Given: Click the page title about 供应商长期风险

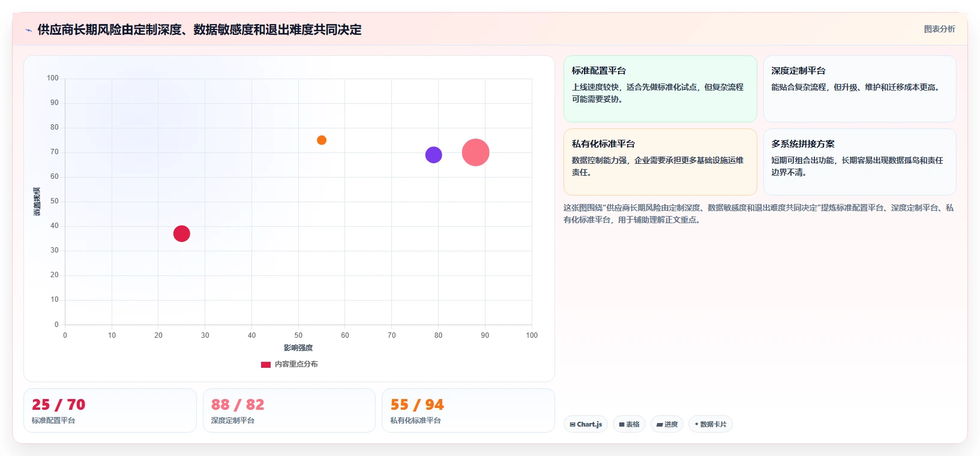Looking at the screenshot, I should coord(199,30).
